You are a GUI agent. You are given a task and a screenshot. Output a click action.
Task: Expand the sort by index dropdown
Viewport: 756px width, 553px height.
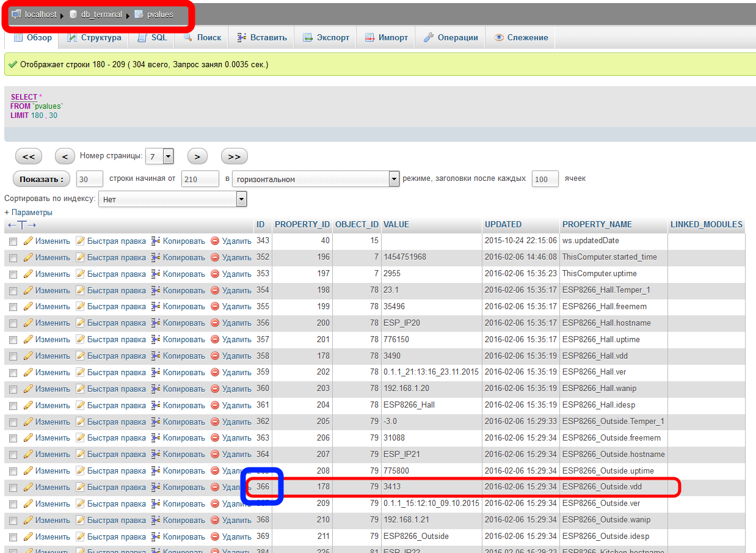[172, 199]
